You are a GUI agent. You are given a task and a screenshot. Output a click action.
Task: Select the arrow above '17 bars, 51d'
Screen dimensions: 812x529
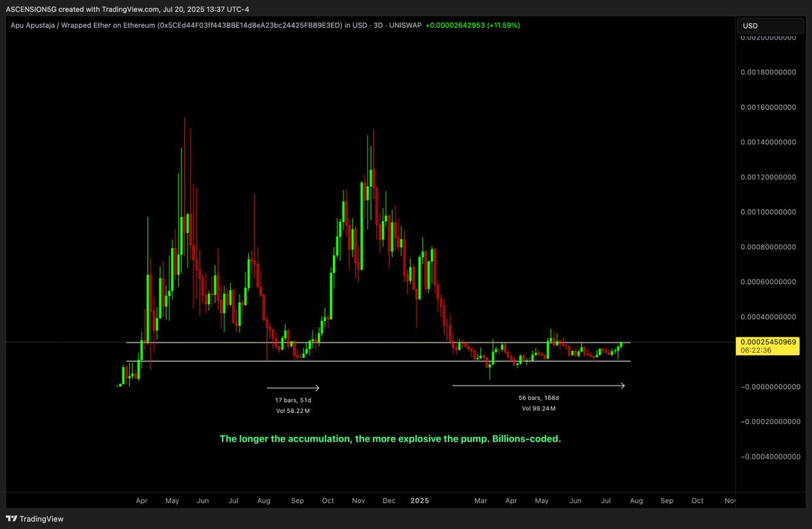click(x=292, y=388)
